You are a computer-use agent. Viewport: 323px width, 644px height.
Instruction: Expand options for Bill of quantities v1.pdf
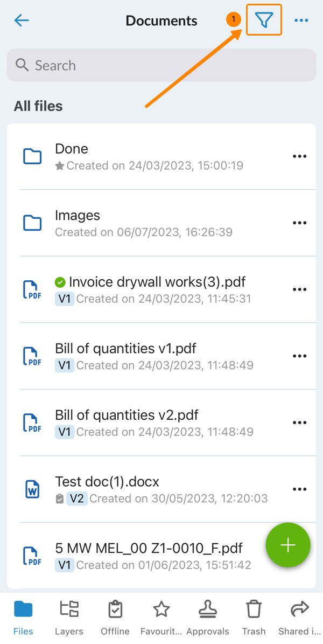click(299, 356)
